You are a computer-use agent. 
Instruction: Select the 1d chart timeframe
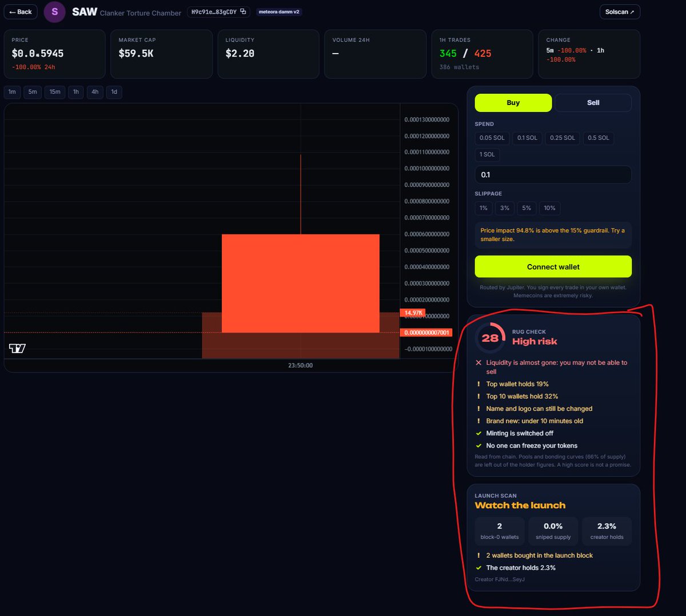coord(114,92)
